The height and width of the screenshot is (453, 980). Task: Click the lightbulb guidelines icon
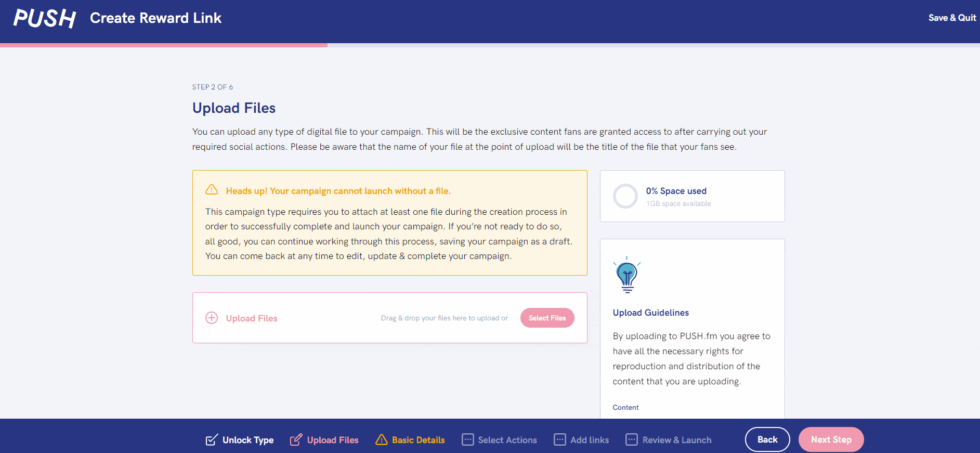pos(627,275)
